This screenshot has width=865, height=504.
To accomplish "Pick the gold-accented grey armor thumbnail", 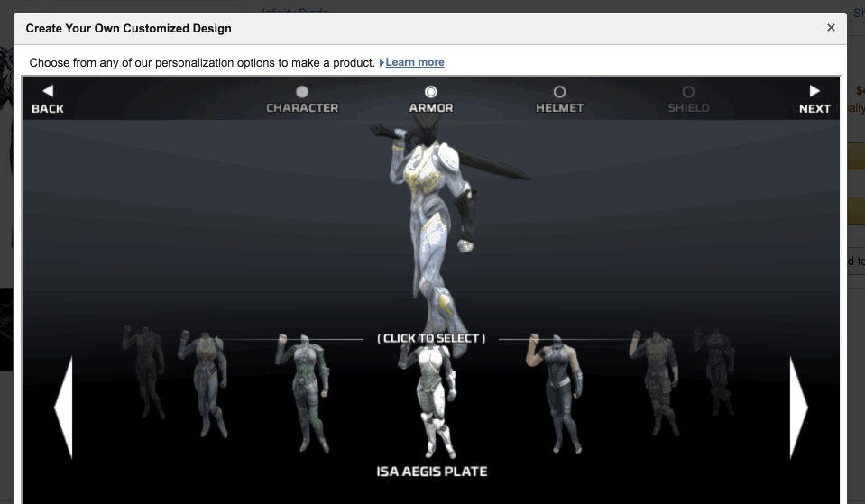I will [x=204, y=384].
